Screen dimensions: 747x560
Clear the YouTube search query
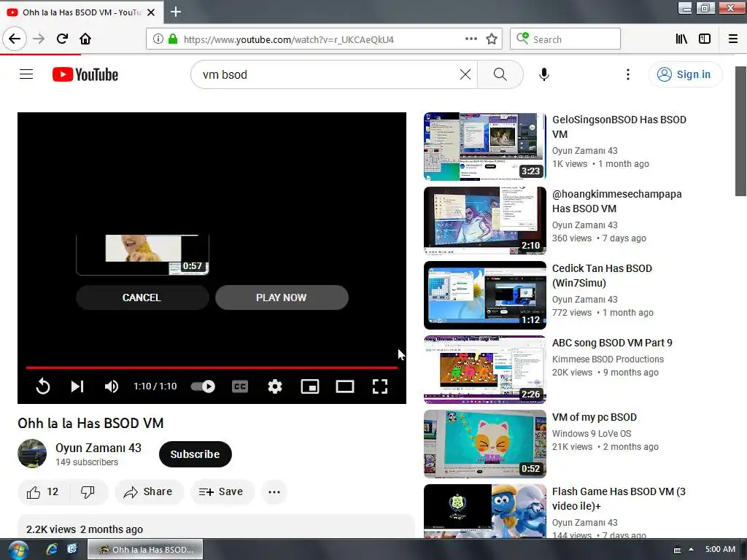(x=465, y=75)
